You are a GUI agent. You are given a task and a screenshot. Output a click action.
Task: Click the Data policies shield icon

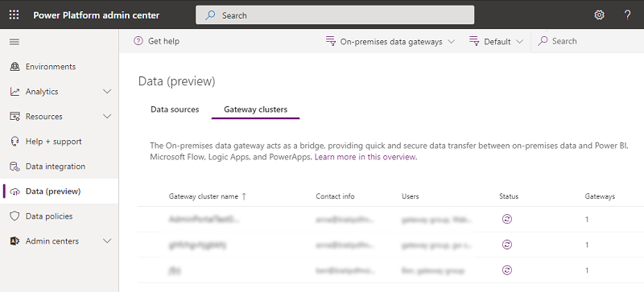[14, 216]
